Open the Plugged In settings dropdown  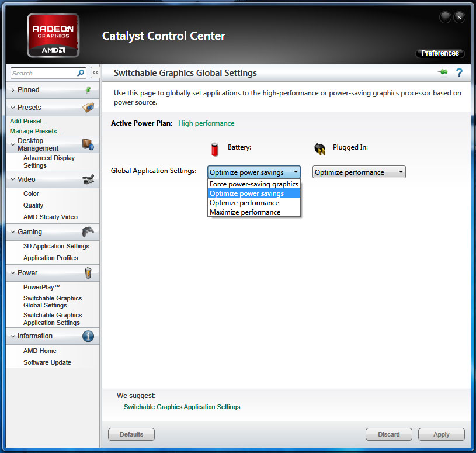click(x=359, y=172)
